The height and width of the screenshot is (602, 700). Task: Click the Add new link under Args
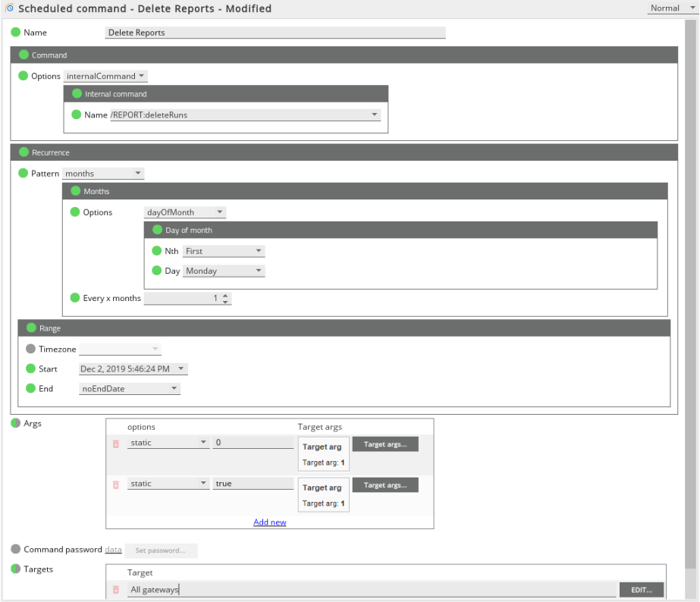pos(270,522)
